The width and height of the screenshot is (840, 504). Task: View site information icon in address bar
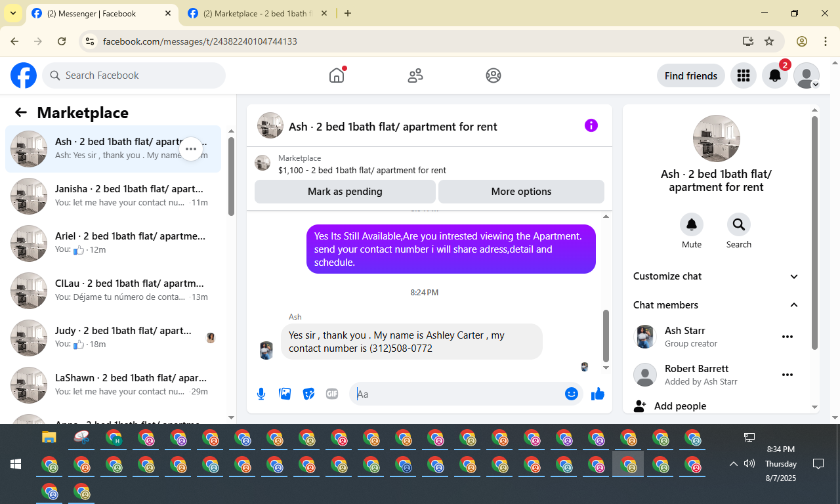[x=91, y=41]
